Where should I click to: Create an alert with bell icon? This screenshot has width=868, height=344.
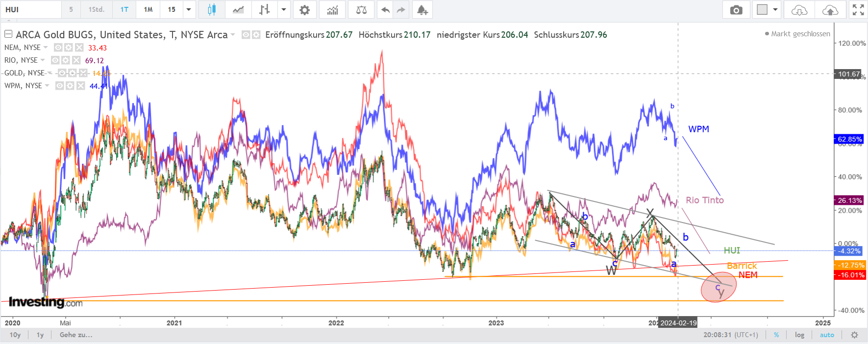pos(422,10)
